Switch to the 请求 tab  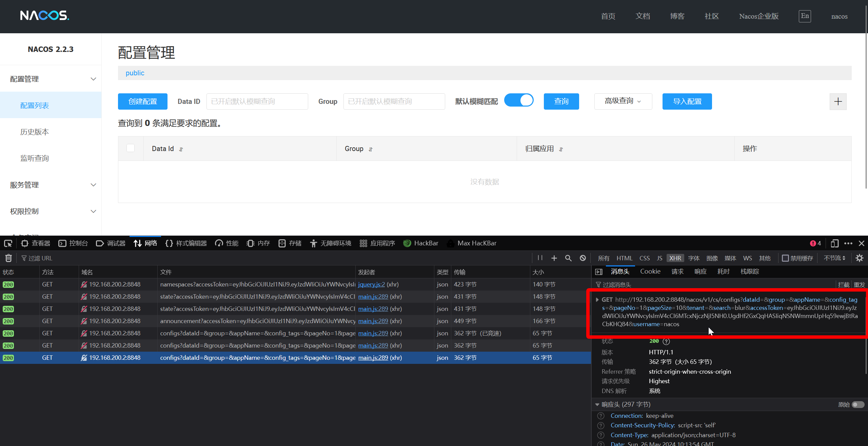677,272
